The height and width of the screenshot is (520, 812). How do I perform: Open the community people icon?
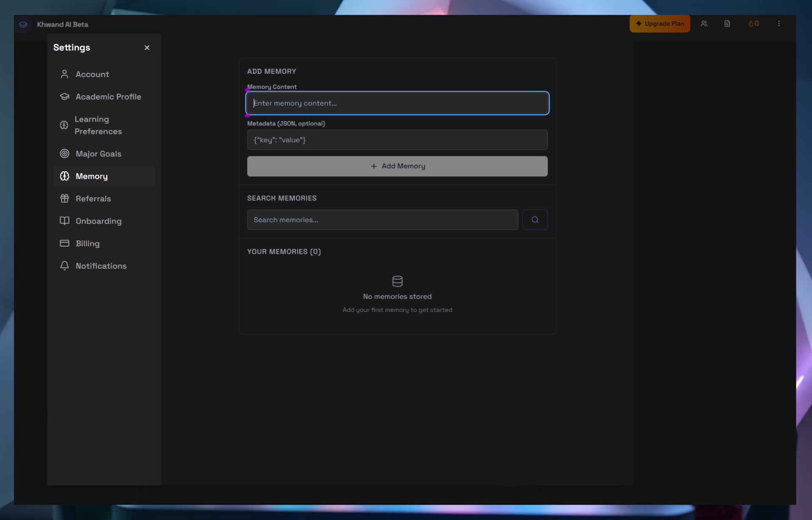pos(704,24)
